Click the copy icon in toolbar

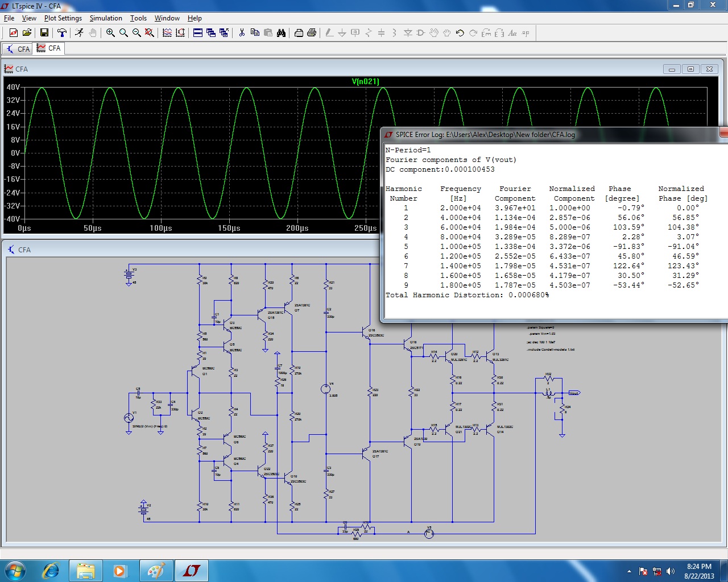pos(255,33)
